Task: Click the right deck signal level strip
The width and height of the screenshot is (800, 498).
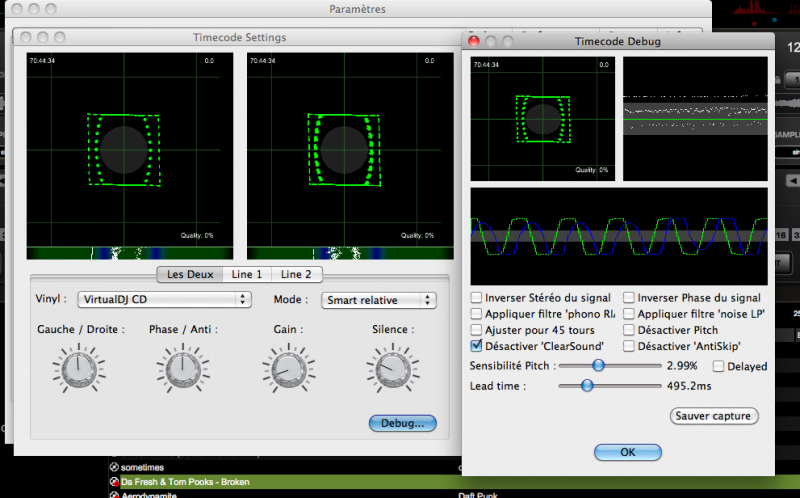Action: (350, 253)
